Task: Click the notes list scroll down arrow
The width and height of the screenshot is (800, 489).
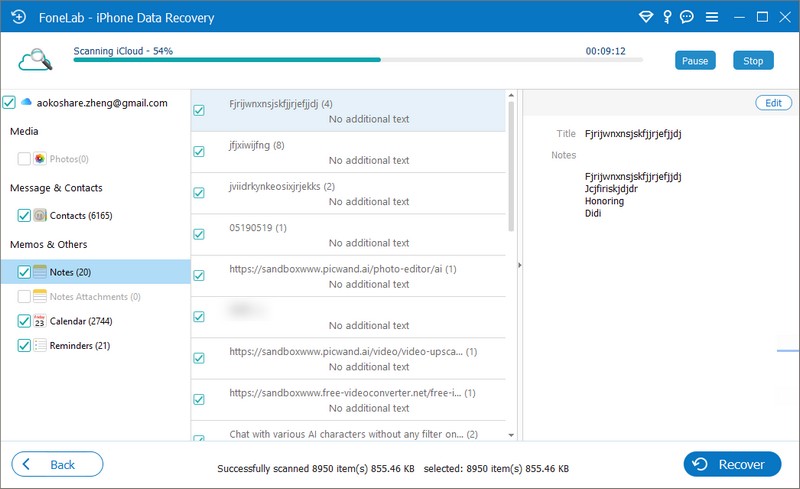Action: (511, 435)
